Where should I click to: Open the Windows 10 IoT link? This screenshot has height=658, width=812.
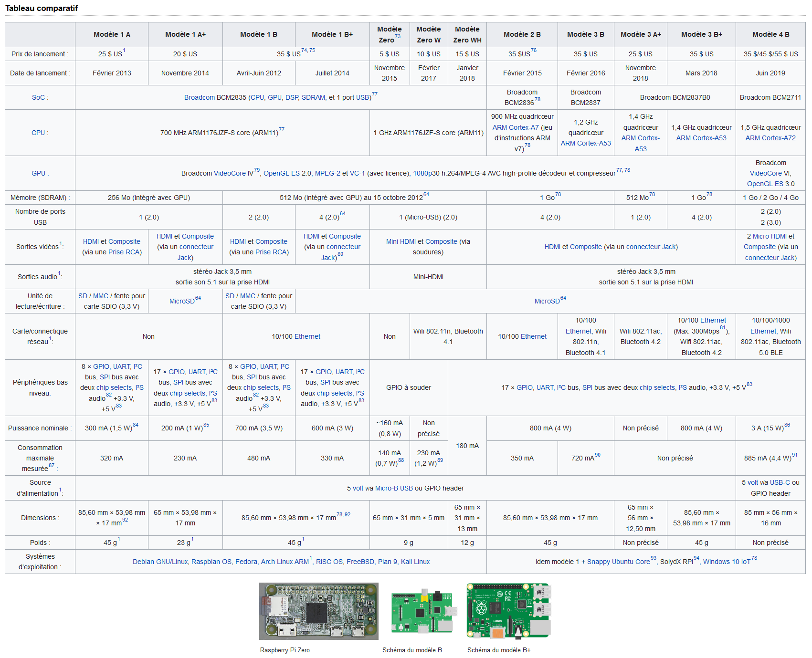click(727, 562)
